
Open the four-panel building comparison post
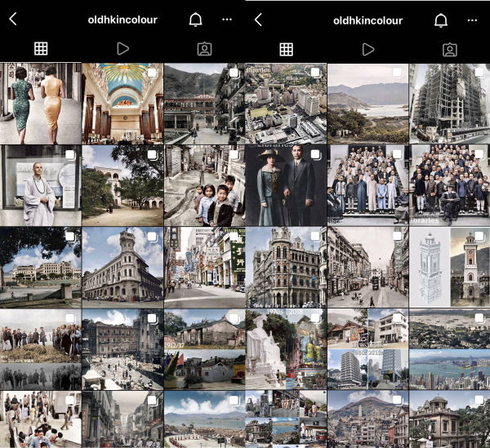pos(367,349)
